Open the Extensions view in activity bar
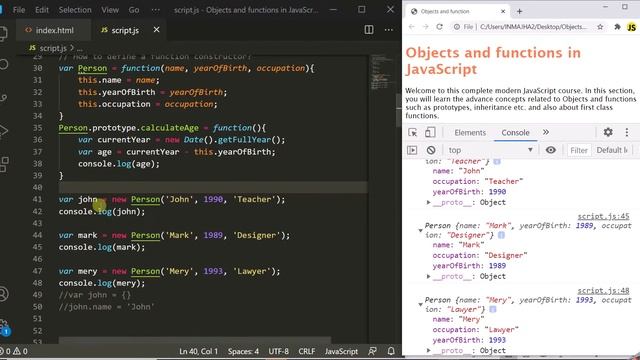640x360 pixels. (x=4, y=164)
